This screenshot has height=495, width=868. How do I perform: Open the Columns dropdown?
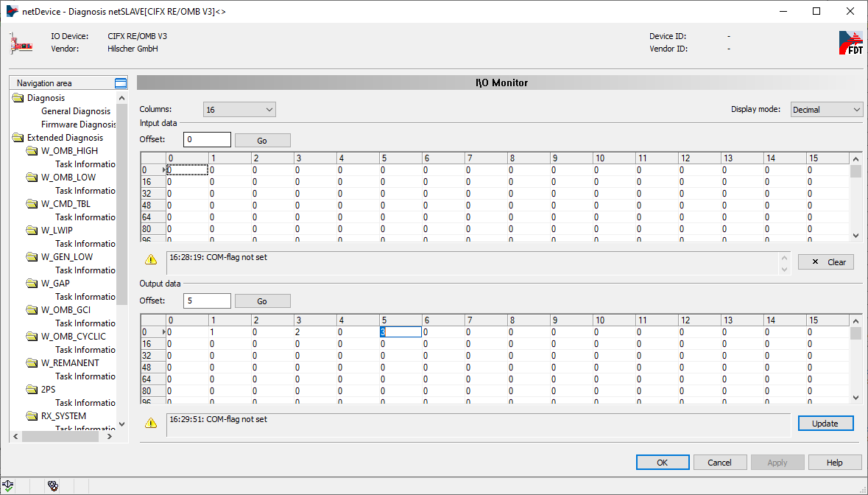pos(239,110)
